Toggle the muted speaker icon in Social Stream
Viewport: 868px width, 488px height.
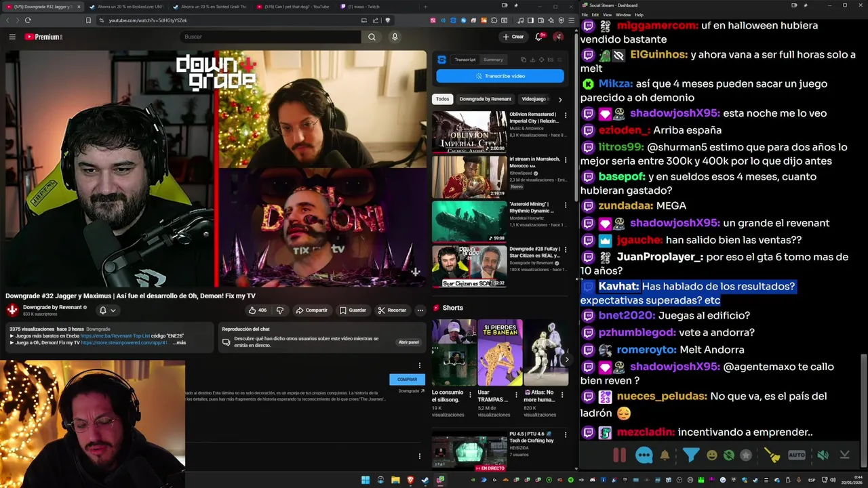click(823, 455)
